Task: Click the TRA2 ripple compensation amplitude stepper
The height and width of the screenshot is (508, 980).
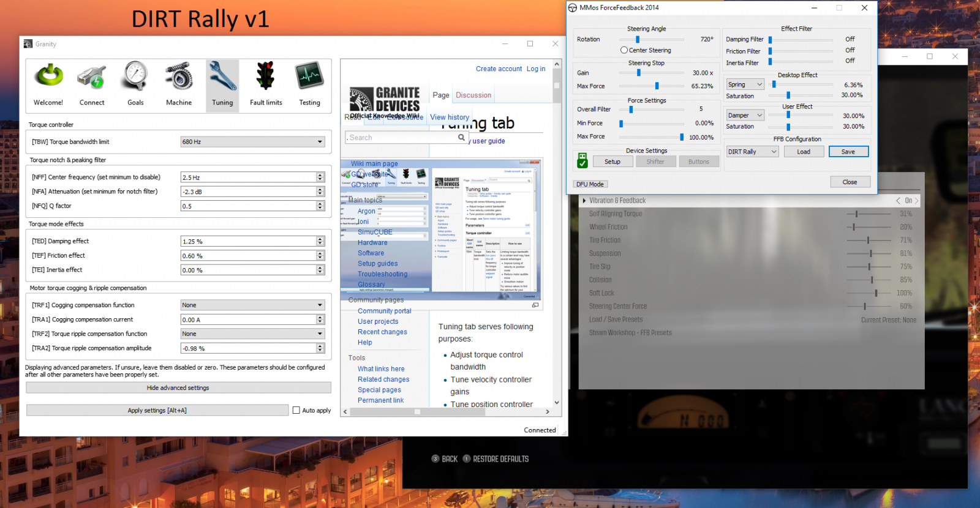Action: coord(320,348)
